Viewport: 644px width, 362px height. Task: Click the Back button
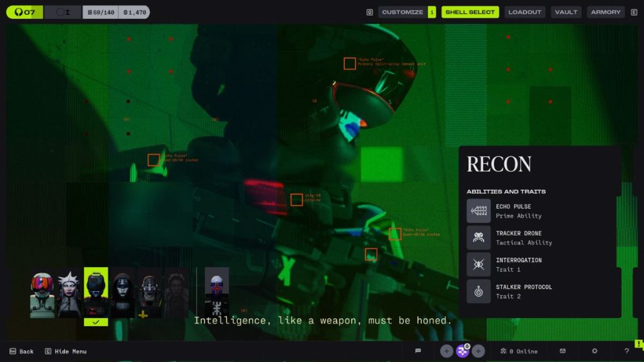pyautogui.click(x=21, y=351)
